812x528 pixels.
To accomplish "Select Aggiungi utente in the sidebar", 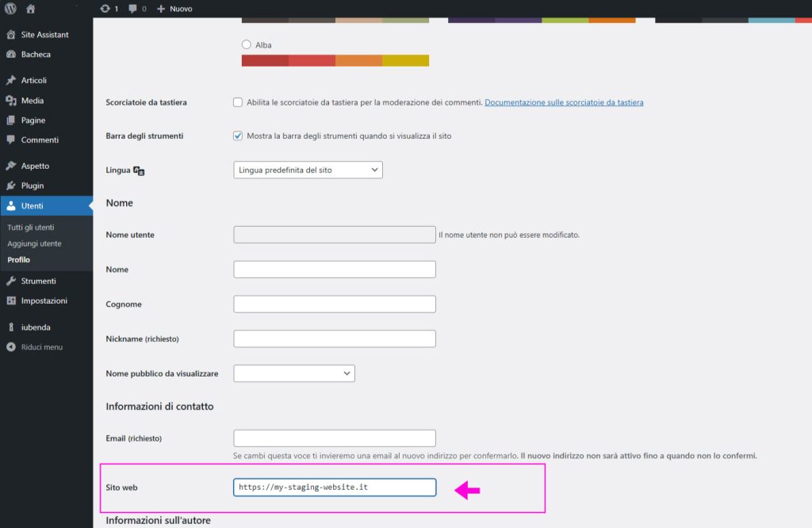I will click(34, 243).
